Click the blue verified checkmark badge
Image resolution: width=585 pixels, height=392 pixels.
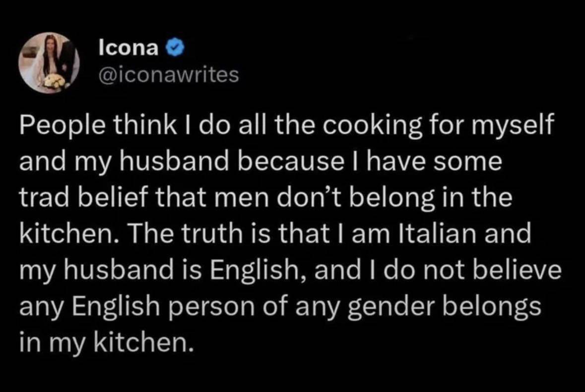coord(176,48)
